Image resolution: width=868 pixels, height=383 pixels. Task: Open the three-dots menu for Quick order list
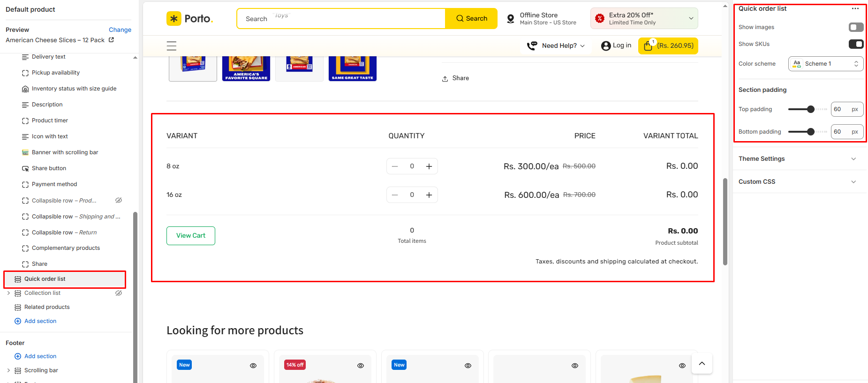tap(855, 8)
